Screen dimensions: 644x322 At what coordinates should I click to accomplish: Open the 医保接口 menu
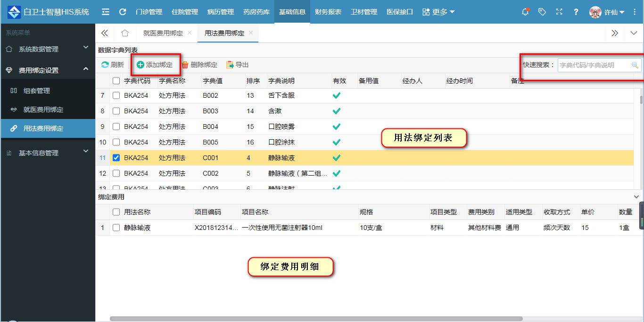pos(400,12)
